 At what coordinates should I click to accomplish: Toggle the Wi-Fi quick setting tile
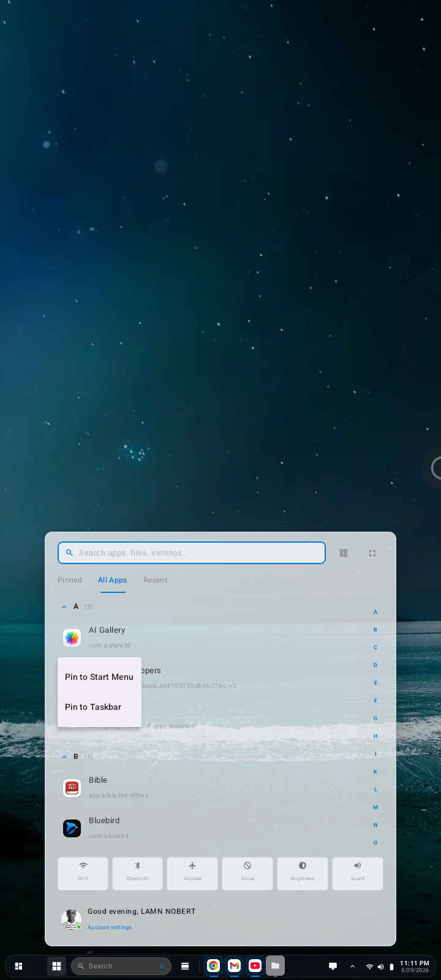(x=83, y=873)
